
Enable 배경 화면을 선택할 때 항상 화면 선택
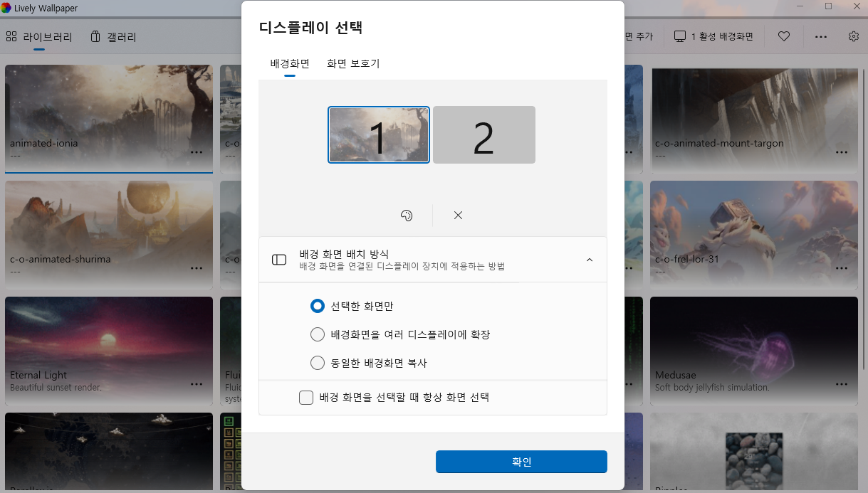pyautogui.click(x=306, y=397)
